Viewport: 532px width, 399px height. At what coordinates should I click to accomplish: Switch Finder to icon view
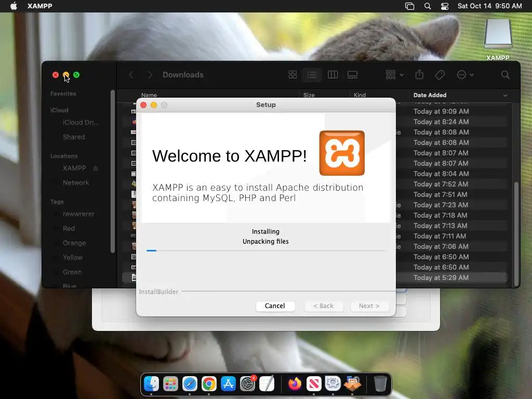(x=292, y=75)
